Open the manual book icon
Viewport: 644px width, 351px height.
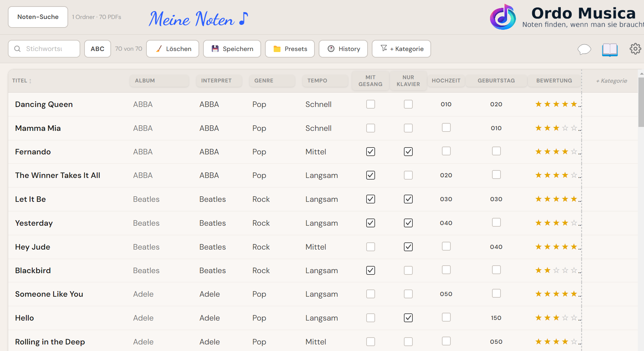pyautogui.click(x=610, y=49)
